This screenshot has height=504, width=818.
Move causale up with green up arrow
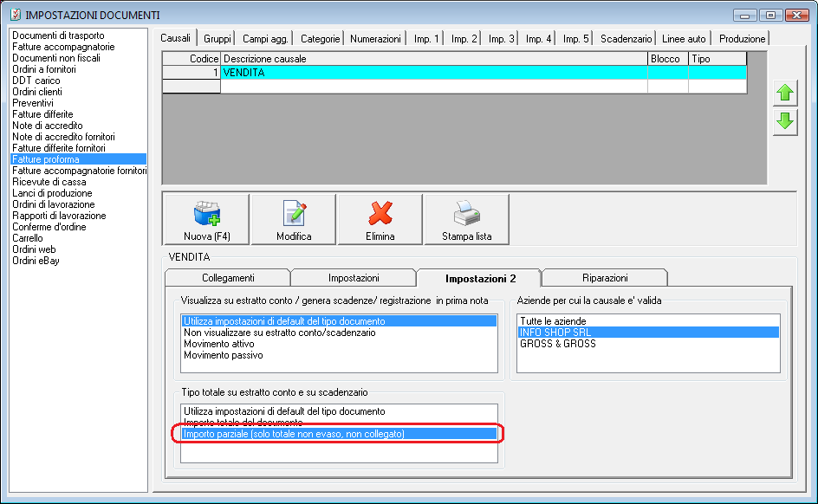pos(785,94)
